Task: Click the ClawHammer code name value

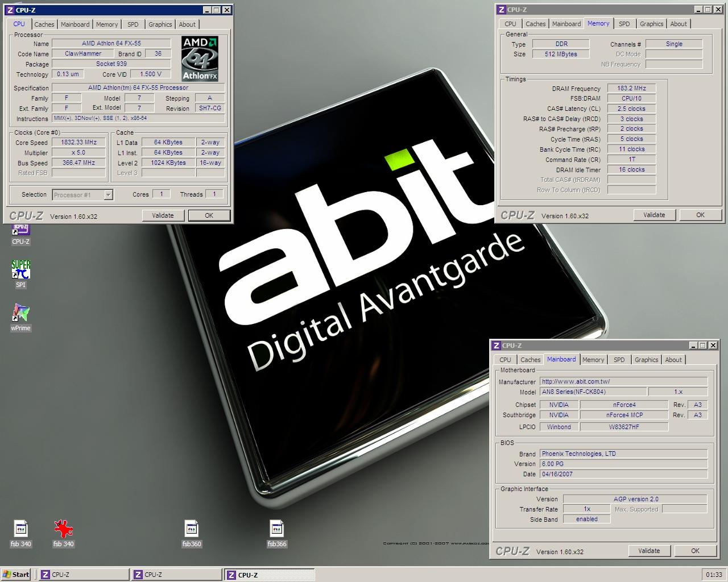Action: tap(83, 53)
